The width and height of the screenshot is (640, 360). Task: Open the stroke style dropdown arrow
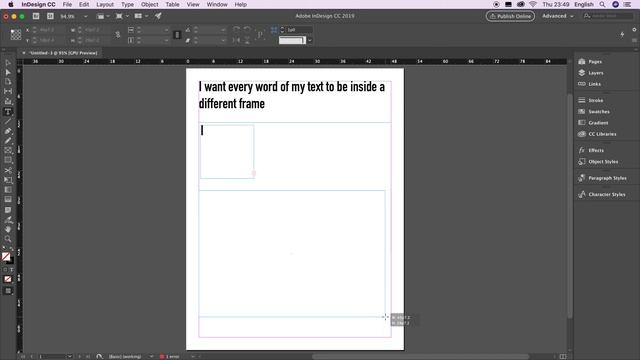pos(310,40)
